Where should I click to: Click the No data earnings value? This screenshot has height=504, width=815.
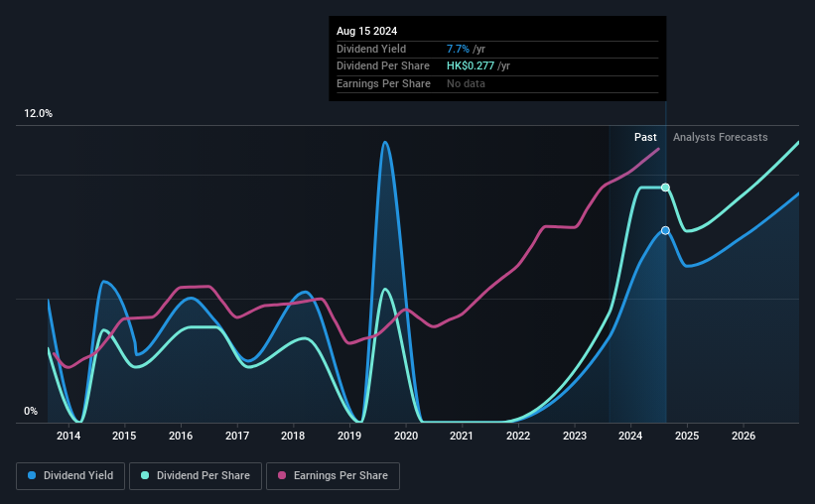[x=467, y=83]
